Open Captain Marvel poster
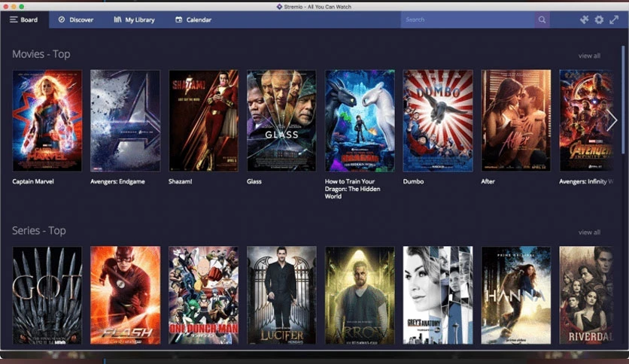 [x=47, y=120]
